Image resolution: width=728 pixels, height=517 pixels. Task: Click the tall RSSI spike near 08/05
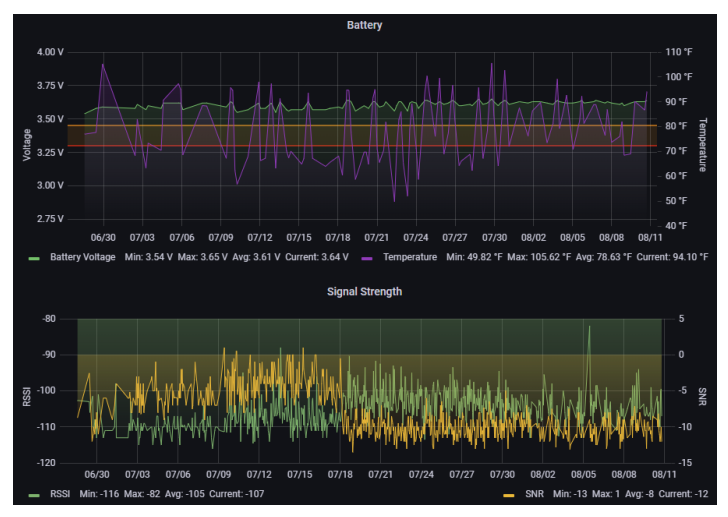pyautogui.click(x=589, y=328)
